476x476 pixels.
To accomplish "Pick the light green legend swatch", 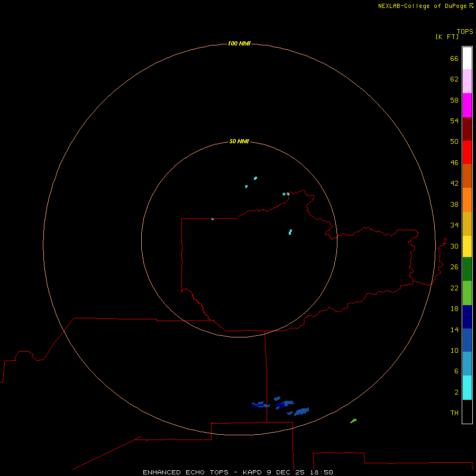I will pyautogui.click(x=467, y=293).
